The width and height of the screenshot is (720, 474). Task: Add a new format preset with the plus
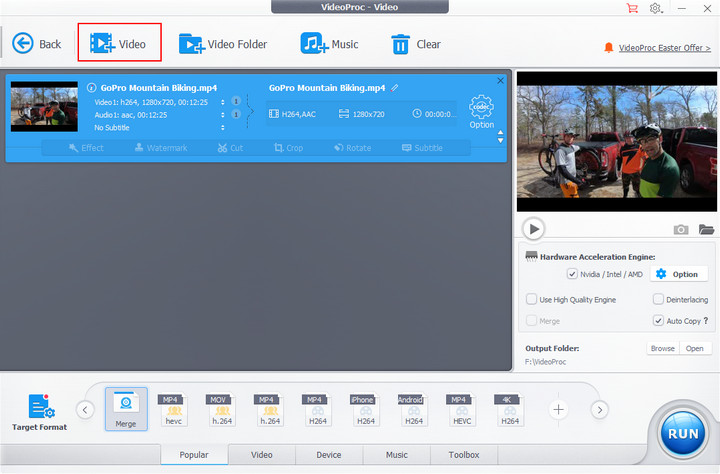[x=558, y=410]
